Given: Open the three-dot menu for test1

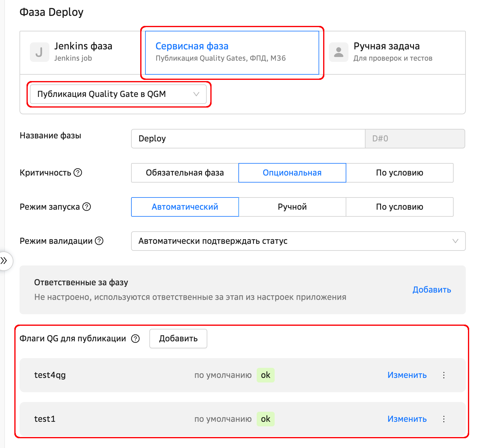Looking at the screenshot, I should 444,419.
